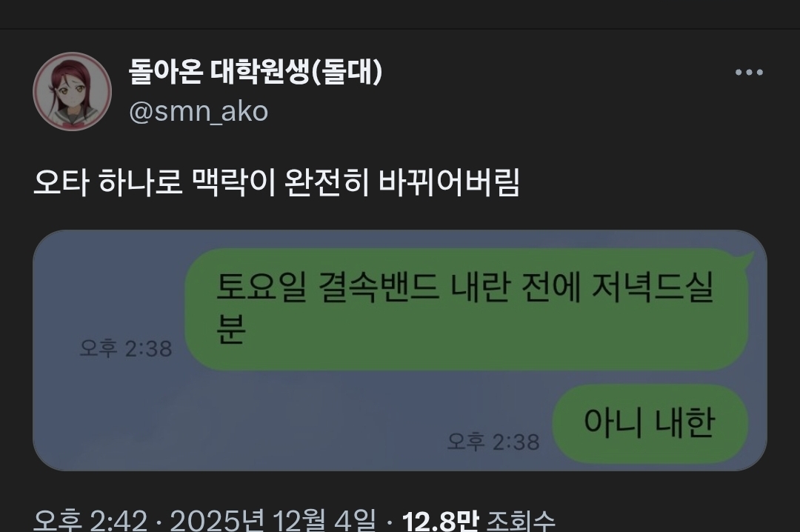
Task: Open the tweet timestamp 오후 2:42
Action: pyautogui.click(x=90, y=521)
